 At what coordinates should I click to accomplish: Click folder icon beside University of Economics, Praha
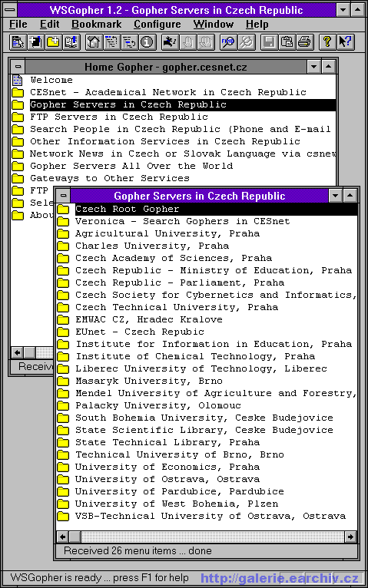(x=63, y=467)
